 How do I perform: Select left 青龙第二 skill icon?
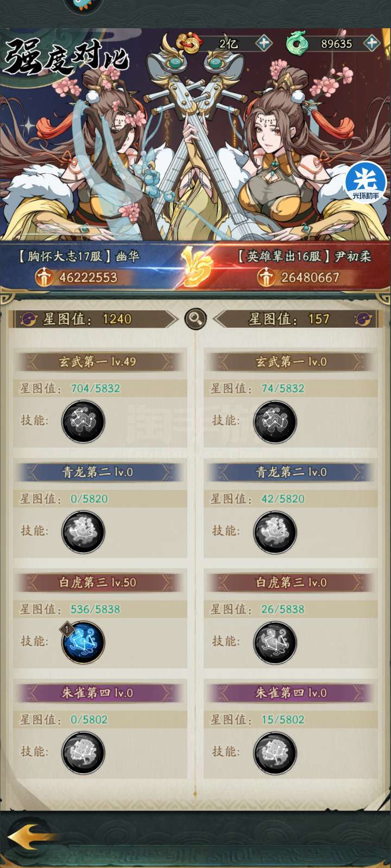[x=83, y=532]
